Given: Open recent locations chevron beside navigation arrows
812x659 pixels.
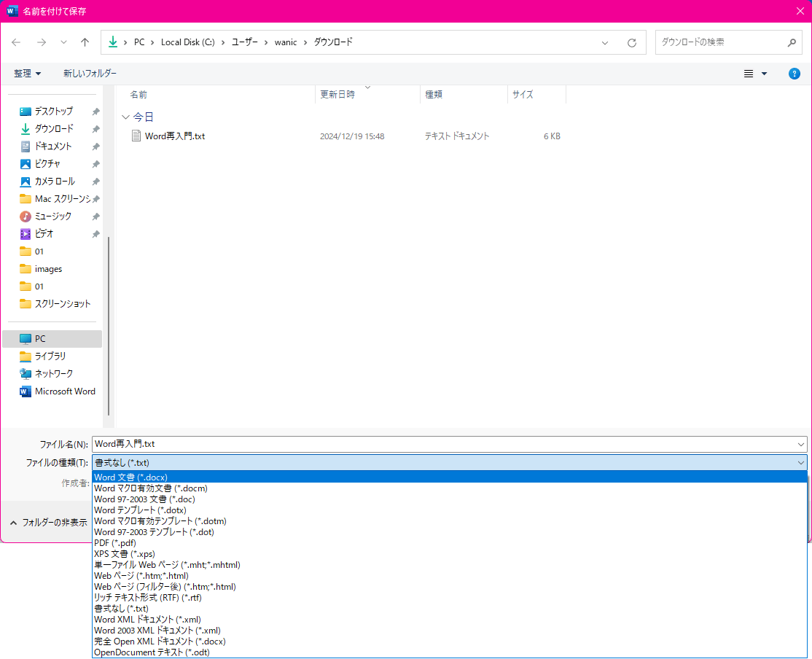Looking at the screenshot, I should (x=63, y=42).
